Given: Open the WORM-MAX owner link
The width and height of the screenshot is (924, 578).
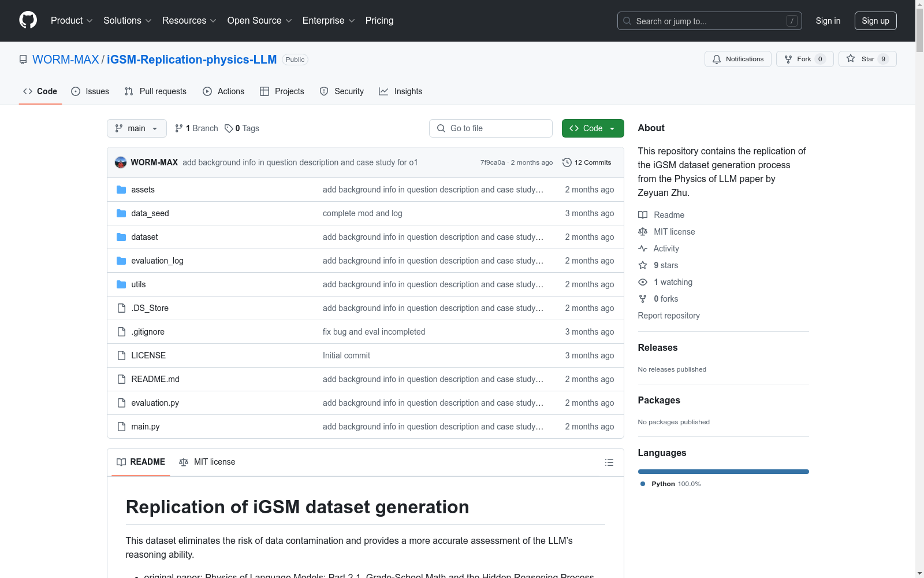Looking at the screenshot, I should tap(66, 60).
